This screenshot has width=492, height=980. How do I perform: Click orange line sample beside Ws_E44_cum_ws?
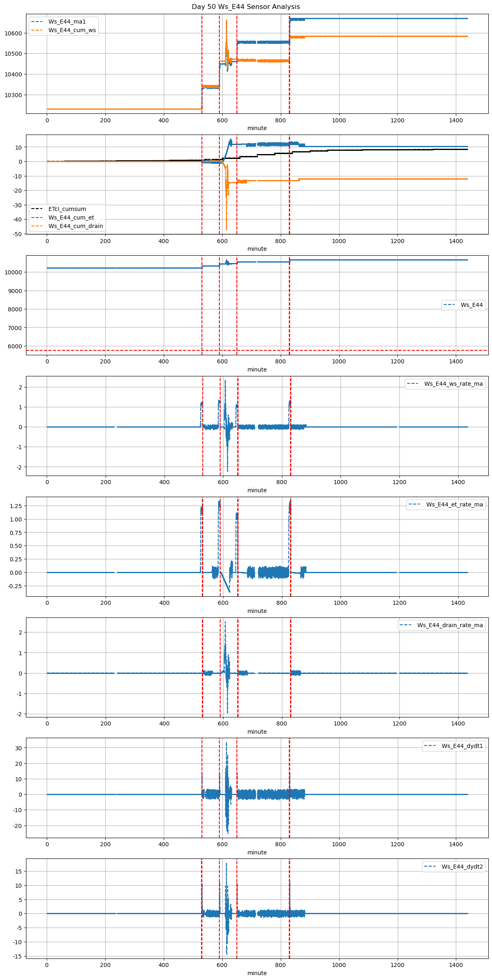37,30
